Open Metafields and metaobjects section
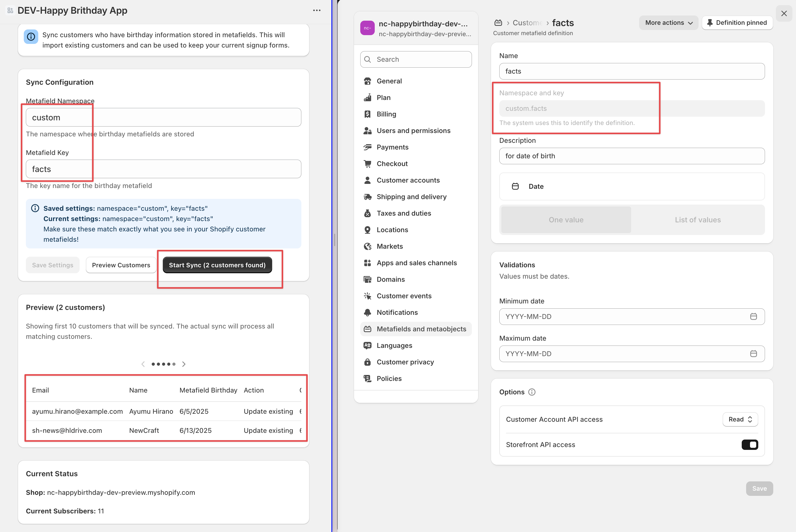The width and height of the screenshot is (796, 532). (x=422, y=329)
